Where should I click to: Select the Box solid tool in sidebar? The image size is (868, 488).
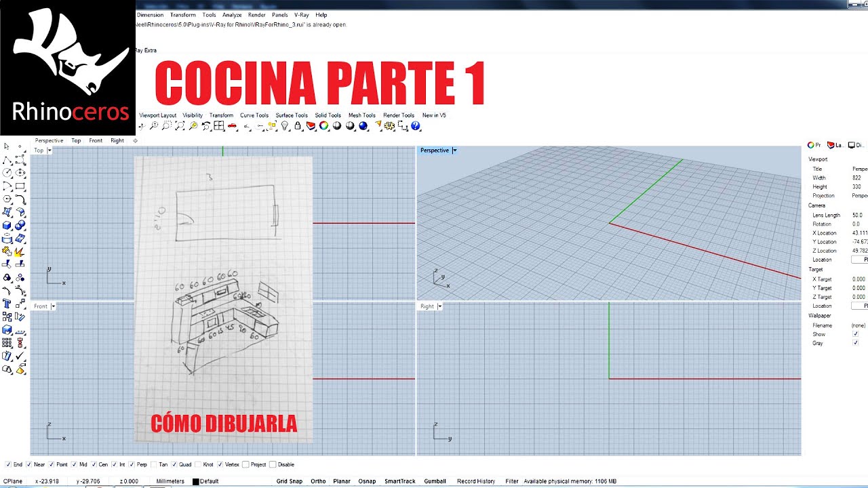tap(7, 226)
